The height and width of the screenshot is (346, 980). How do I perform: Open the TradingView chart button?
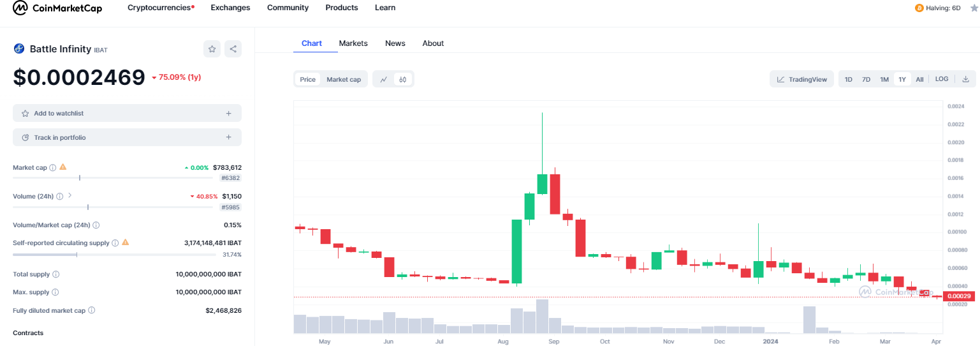pyautogui.click(x=802, y=80)
